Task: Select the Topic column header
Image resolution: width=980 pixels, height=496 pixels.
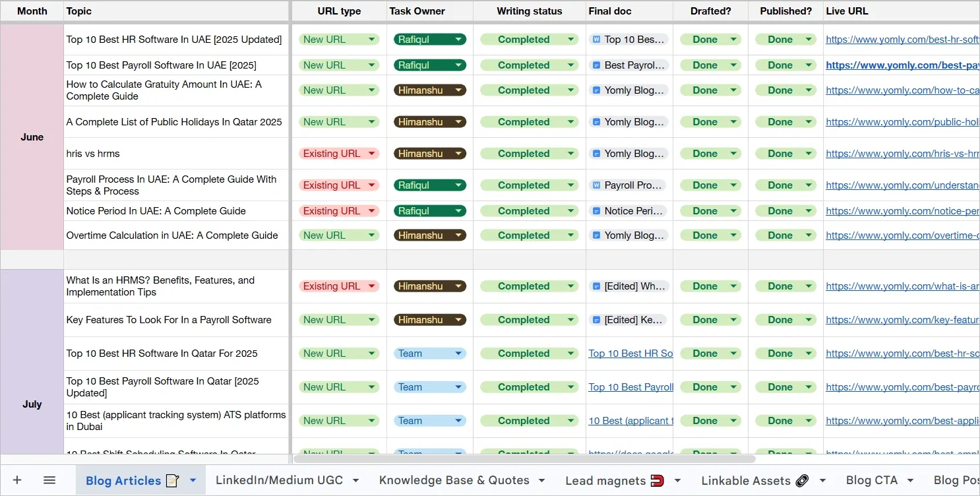Action: click(177, 11)
